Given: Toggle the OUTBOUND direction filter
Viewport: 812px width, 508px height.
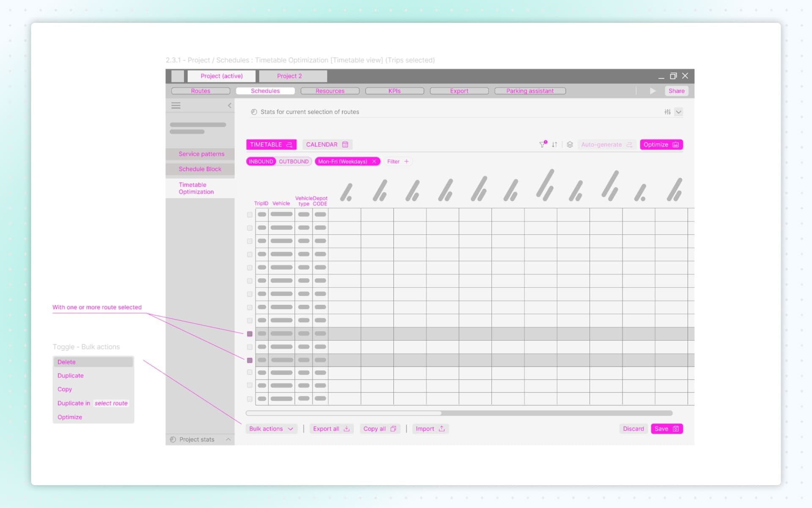Looking at the screenshot, I should pyautogui.click(x=294, y=161).
